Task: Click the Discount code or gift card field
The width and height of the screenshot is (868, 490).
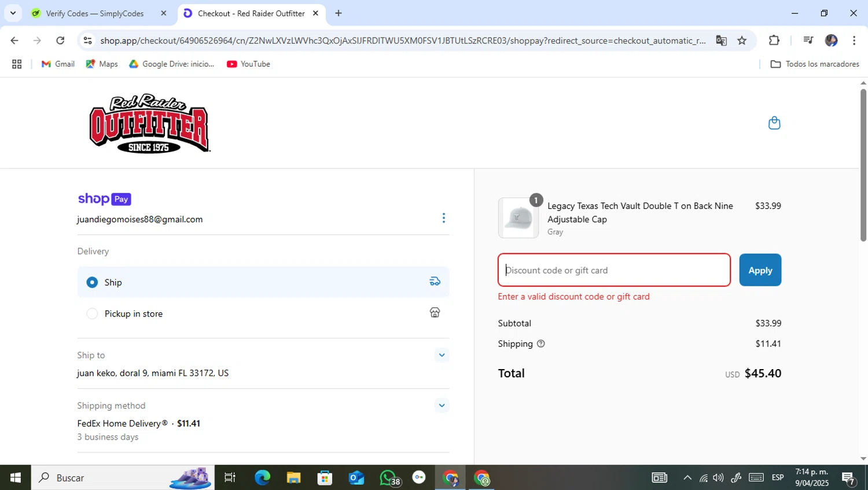Action: (x=614, y=270)
